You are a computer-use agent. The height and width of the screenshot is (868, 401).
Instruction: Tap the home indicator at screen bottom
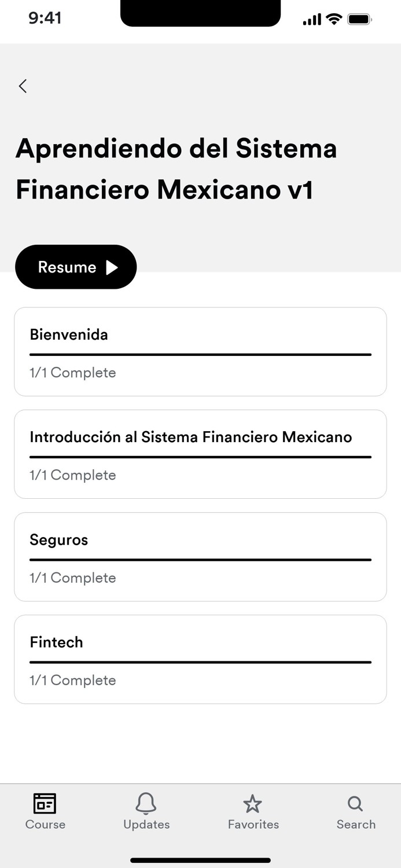click(200, 859)
